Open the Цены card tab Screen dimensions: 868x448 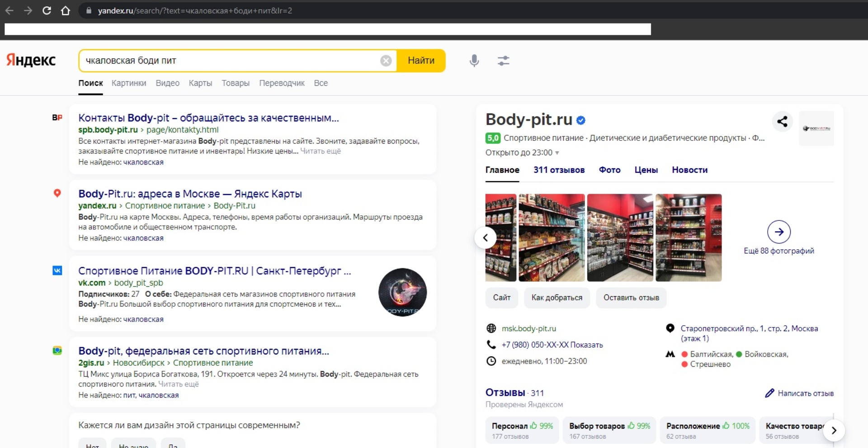646,170
